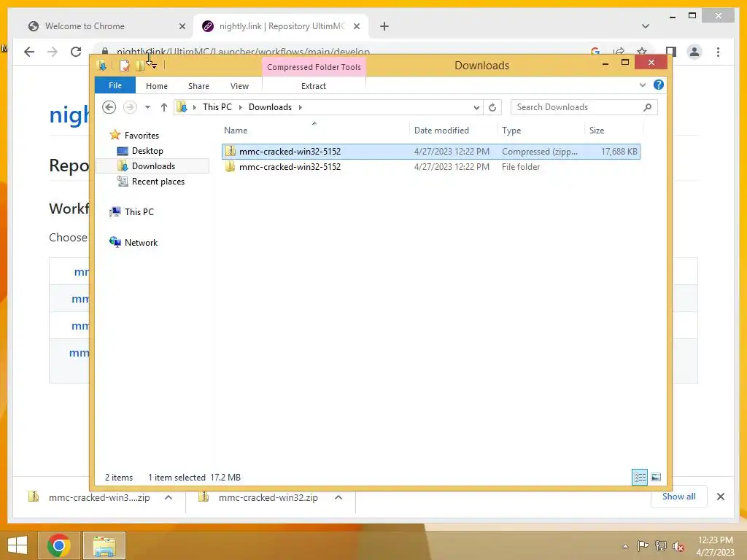Expand the chevron before This PC breadcrumb
The width and height of the screenshot is (747, 560).
pos(194,107)
